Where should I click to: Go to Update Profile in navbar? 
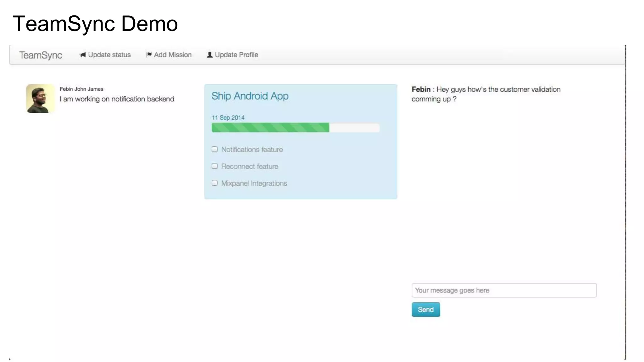click(236, 55)
